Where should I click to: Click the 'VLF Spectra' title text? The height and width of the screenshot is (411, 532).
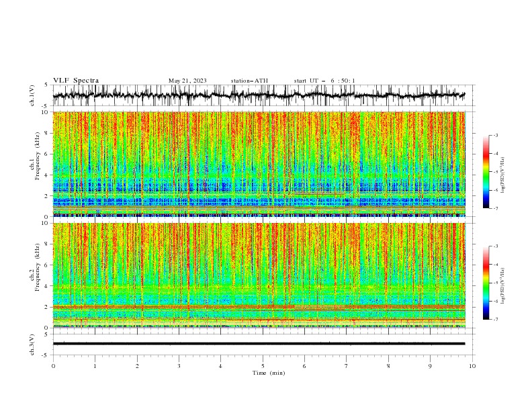(76, 81)
